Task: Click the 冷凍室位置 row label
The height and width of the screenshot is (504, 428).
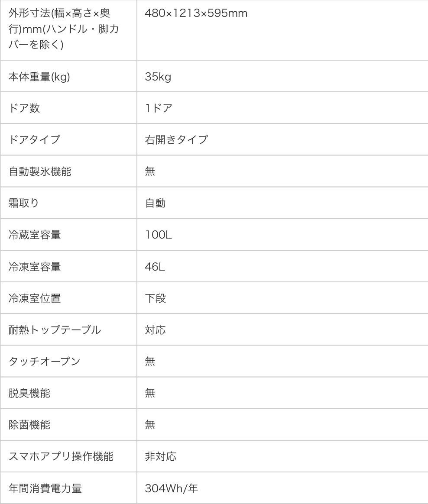Action: click(35, 298)
